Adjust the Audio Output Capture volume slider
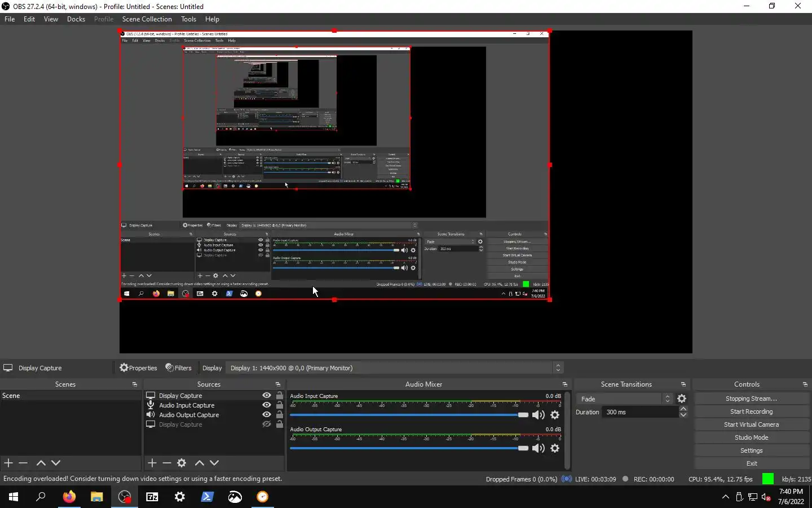The width and height of the screenshot is (812, 508). tap(409, 448)
